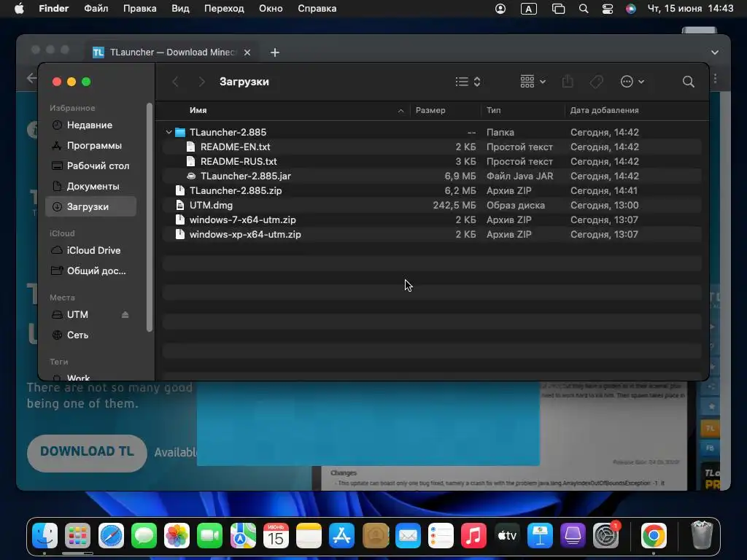
Task: Click the share icon in Finder toolbar
Action: point(568,82)
